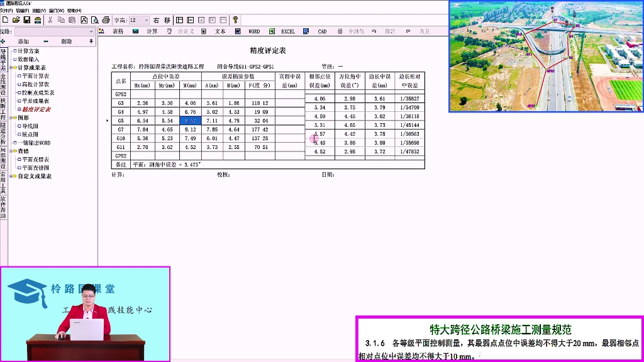Open a file with the folder icon
644x362 pixels.
[x=17, y=19]
